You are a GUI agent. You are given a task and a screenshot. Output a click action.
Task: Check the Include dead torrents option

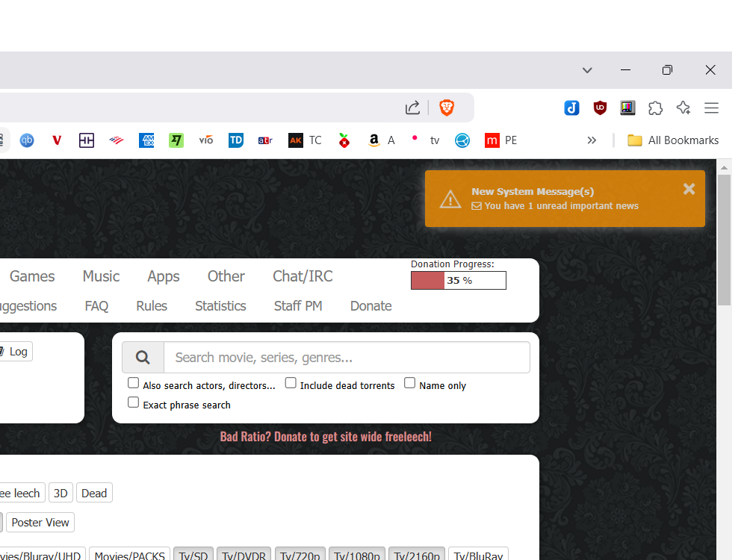click(291, 383)
